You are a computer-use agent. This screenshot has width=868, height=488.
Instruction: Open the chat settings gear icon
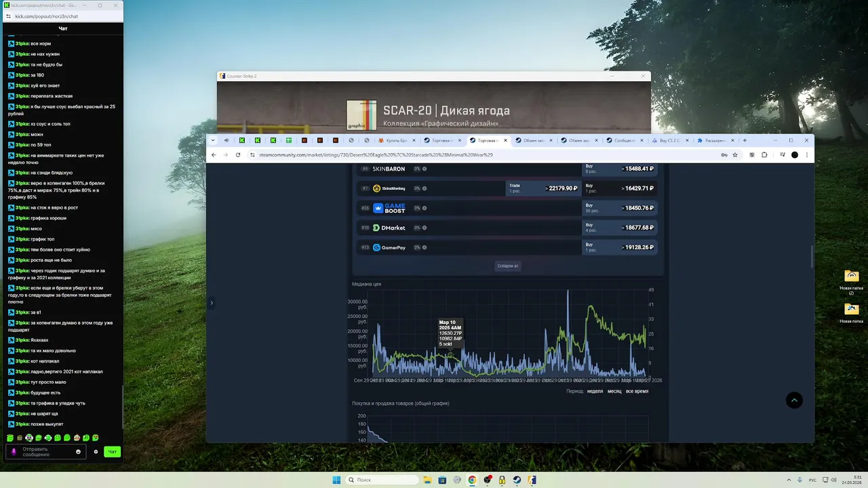click(x=96, y=451)
